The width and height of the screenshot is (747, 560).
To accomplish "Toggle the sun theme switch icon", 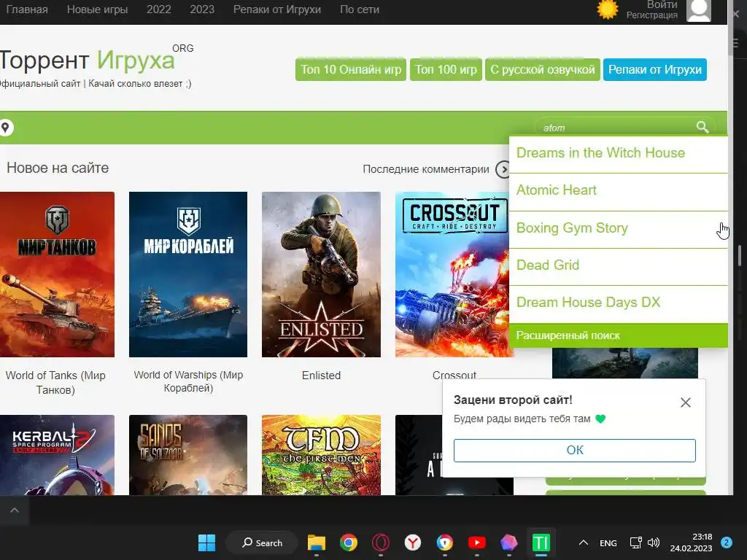I will [608, 9].
